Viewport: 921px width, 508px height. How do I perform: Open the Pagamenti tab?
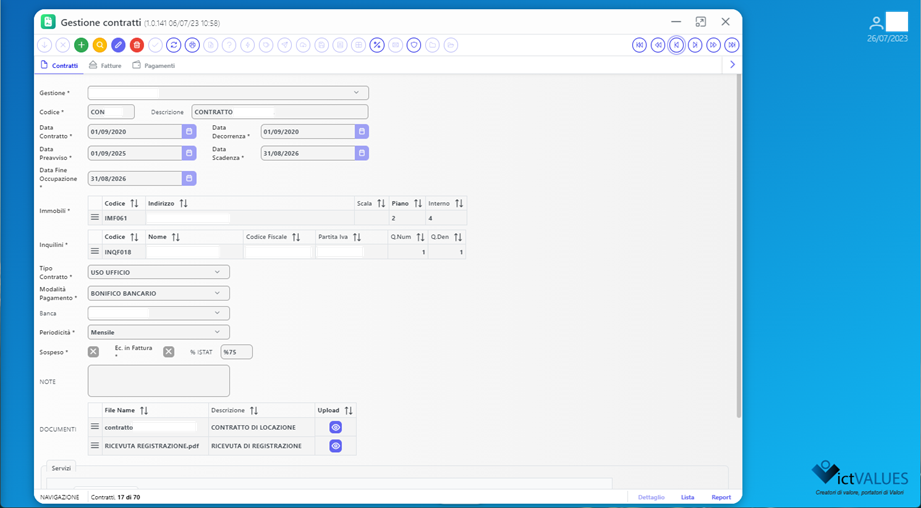(x=154, y=66)
